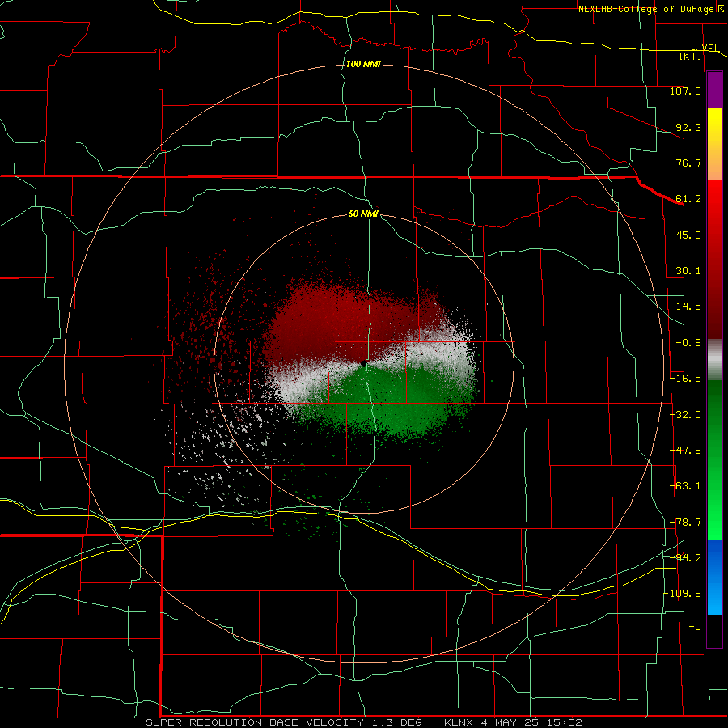The image size is (728, 728).
Task: Click the 14.5 velocity scale value
Action: pyautogui.click(x=688, y=307)
